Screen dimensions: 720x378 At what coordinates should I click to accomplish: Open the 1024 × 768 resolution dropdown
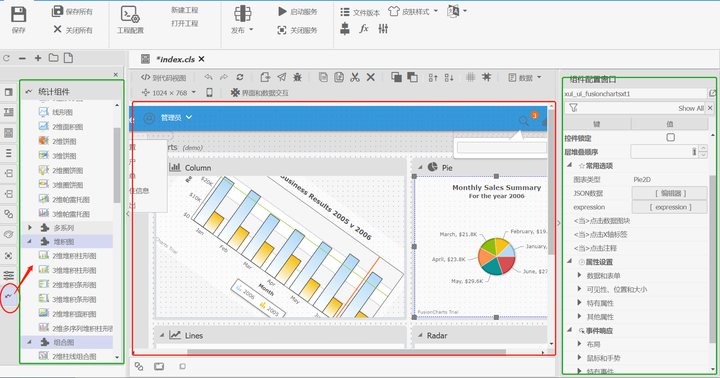[x=169, y=92]
